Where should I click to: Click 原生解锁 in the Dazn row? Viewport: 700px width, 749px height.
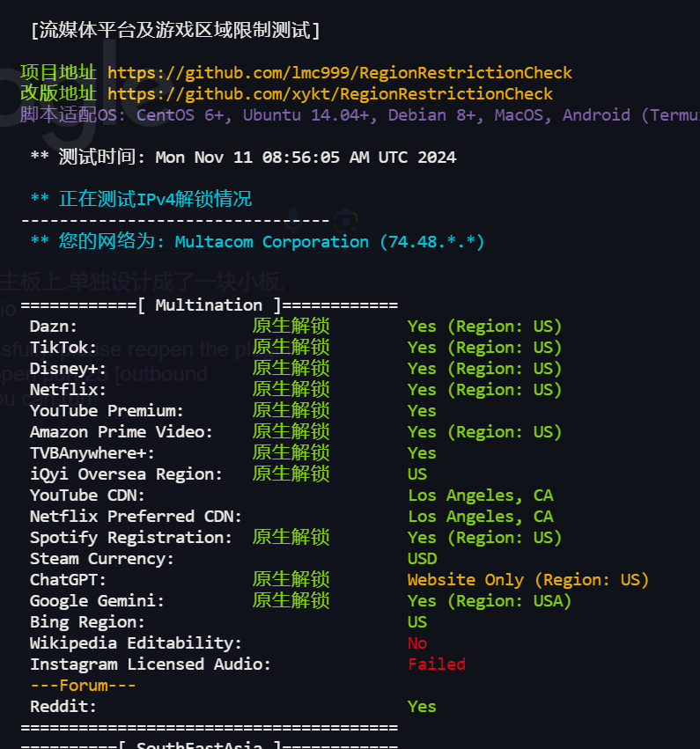(291, 326)
